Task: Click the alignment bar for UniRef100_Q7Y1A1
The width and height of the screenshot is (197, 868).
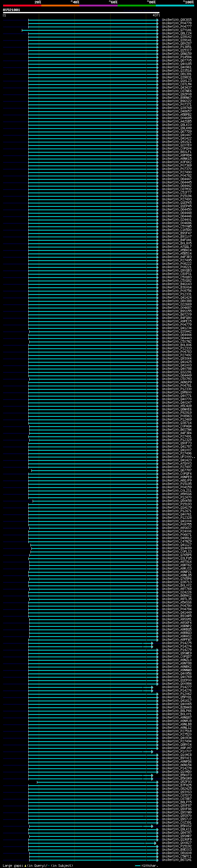Action: (90, 30)
